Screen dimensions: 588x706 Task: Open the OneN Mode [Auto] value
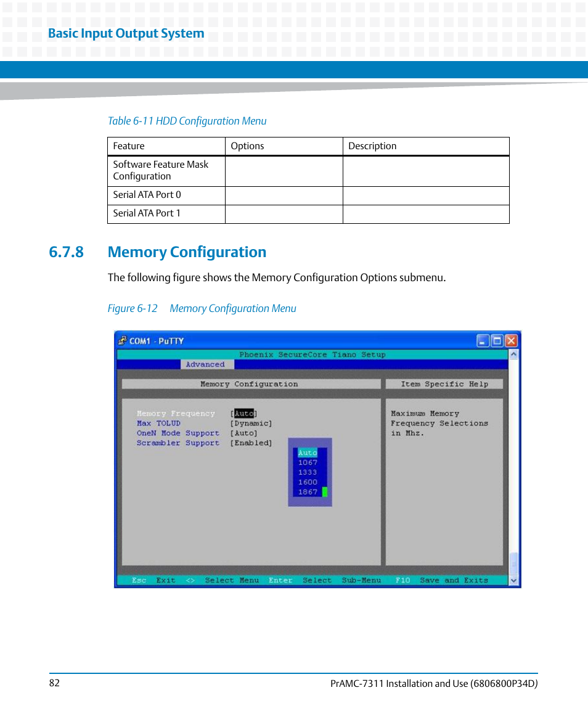pyautogui.click(x=243, y=433)
